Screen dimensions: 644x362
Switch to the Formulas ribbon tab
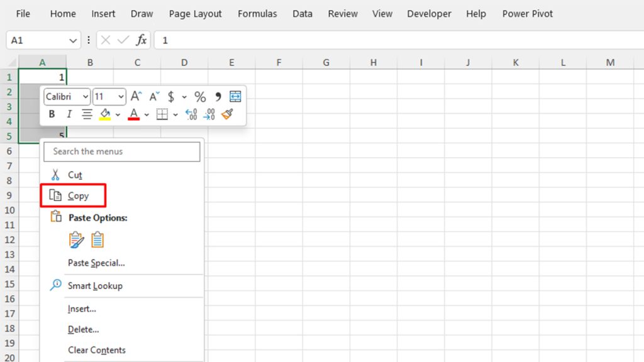click(x=257, y=13)
